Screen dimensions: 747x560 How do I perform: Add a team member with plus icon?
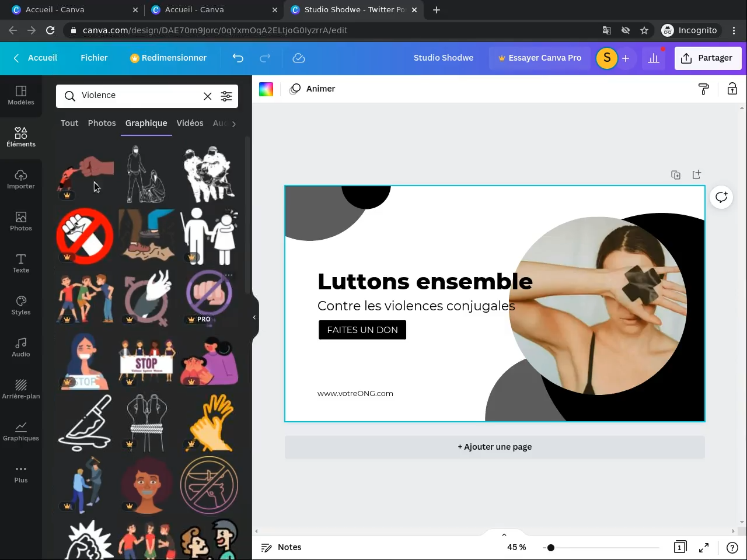click(x=626, y=58)
